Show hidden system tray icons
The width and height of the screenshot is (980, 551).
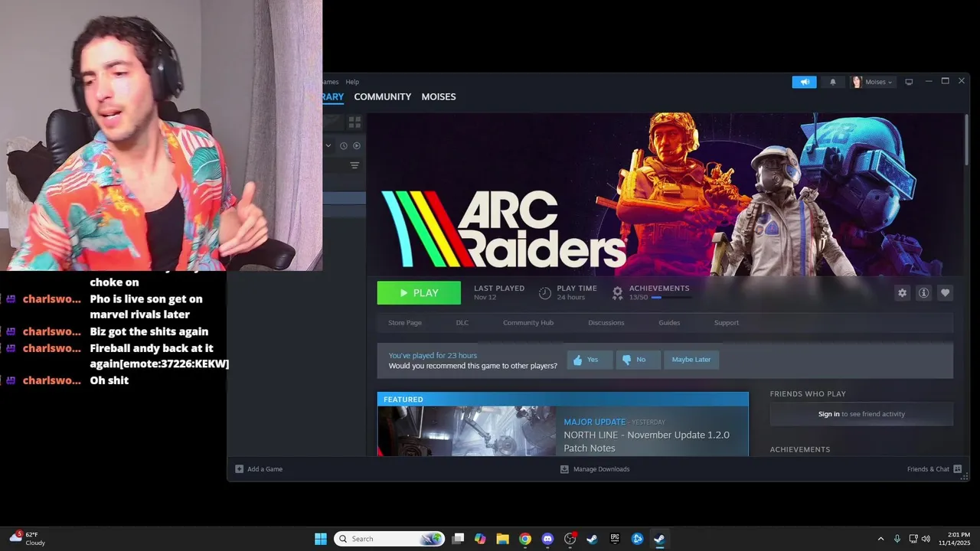(880, 539)
